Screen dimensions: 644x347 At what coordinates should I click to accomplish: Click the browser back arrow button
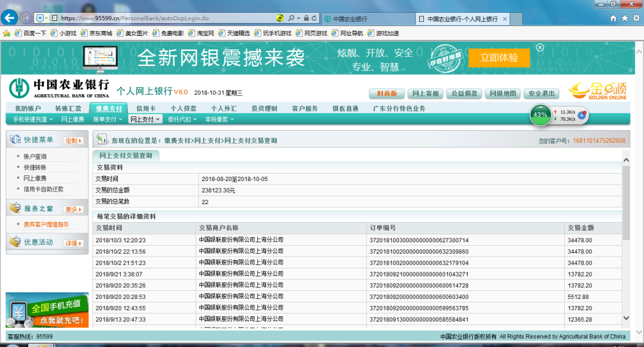tap(10, 17)
